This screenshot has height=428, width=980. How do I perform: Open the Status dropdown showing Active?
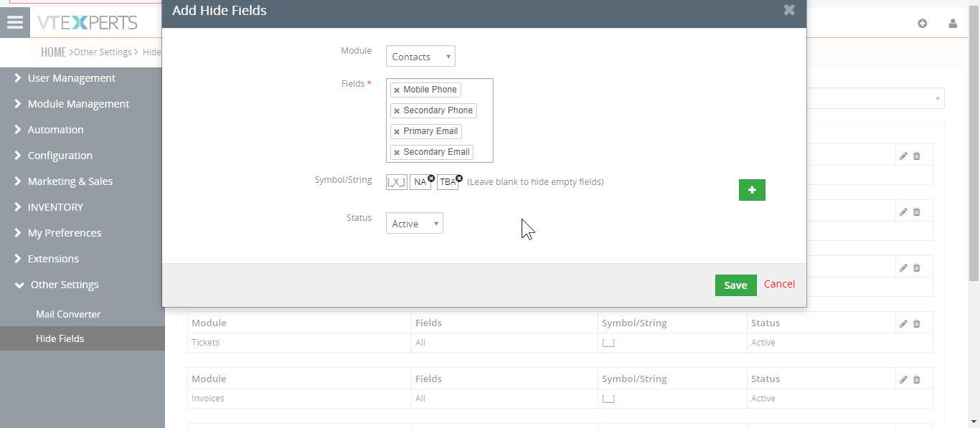pos(415,224)
